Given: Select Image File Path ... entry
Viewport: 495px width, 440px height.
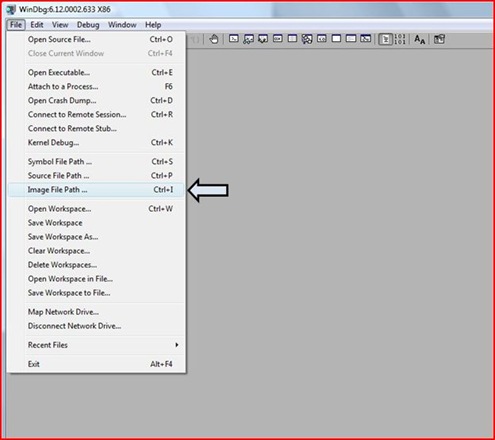Looking at the screenshot, I should click(x=96, y=190).
